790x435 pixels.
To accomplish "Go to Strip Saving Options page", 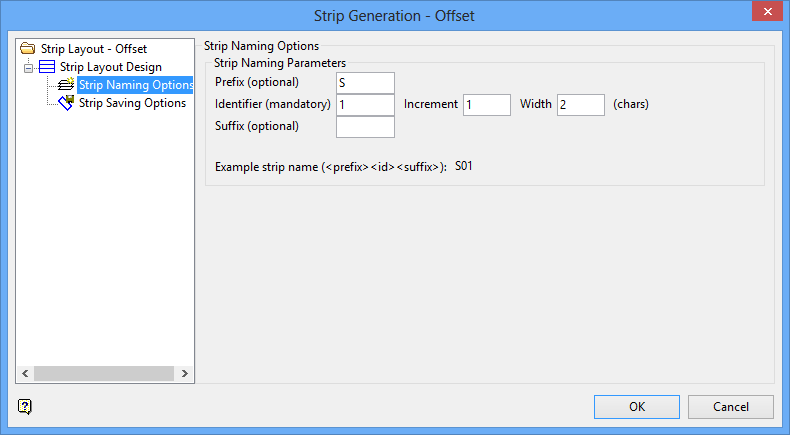I will coord(132,103).
